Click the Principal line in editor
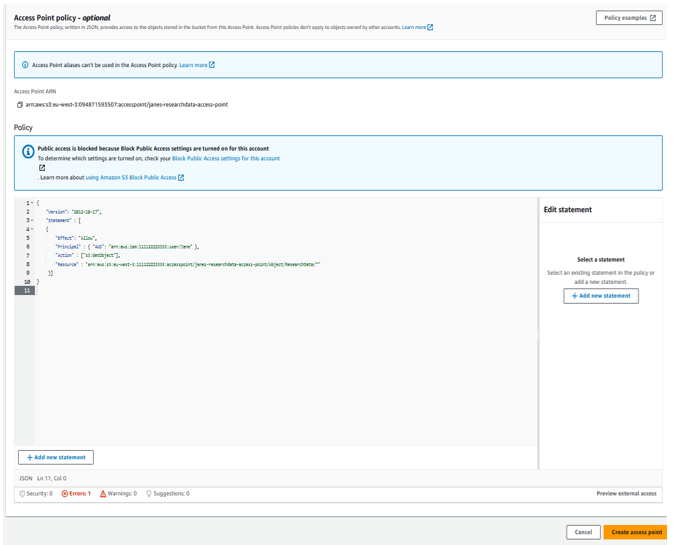This screenshot has width=673, height=545. [x=127, y=247]
